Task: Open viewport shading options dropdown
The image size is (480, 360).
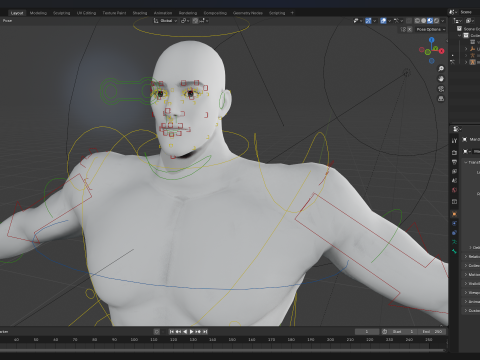Action: coord(443,21)
